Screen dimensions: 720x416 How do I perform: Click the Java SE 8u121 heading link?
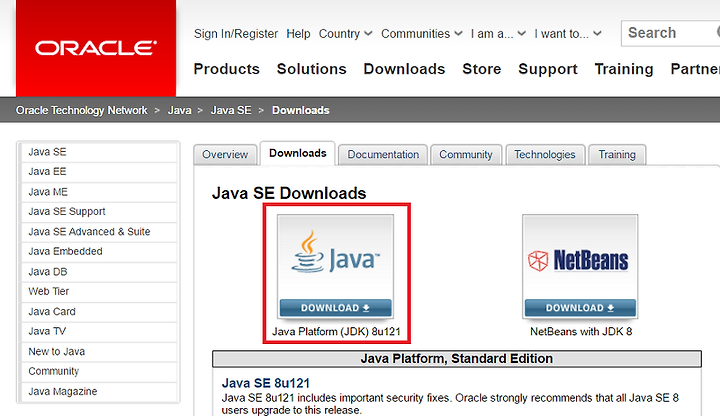pos(266,383)
